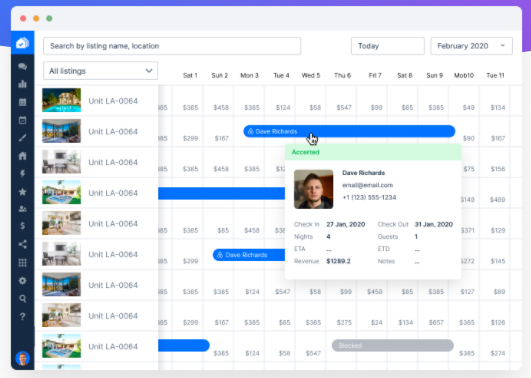Click the +1 (123) 555-1234 phone number
This screenshot has width=531, height=378.
click(369, 197)
